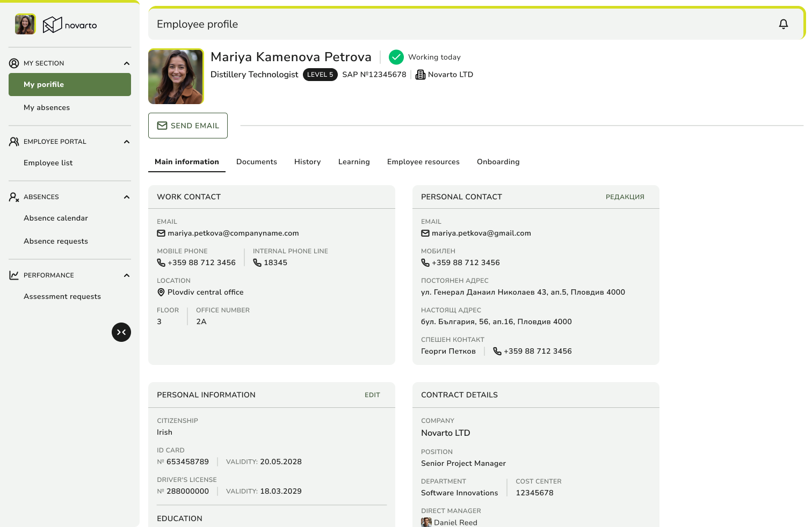Collapse the Performance menu group

coord(127,275)
